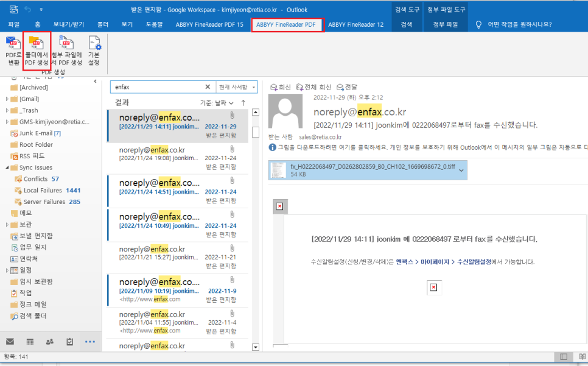Viewport: 588px width, 366px height.
Task: Switch to Calendar view icon
Action: click(30, 342)
